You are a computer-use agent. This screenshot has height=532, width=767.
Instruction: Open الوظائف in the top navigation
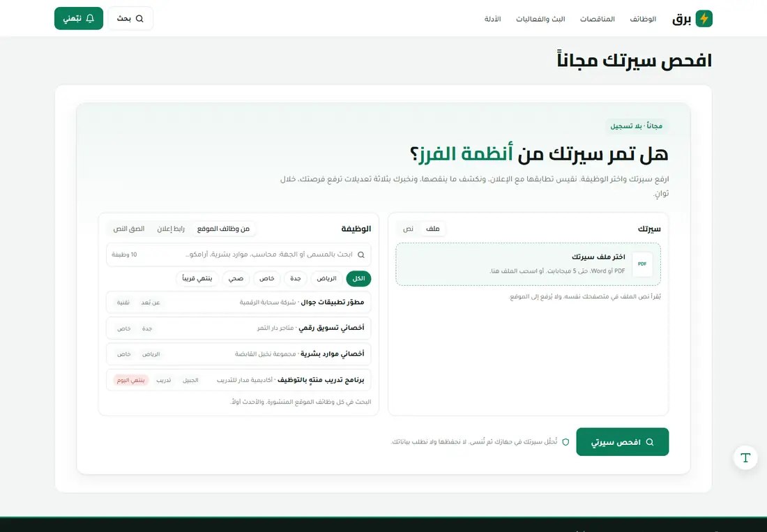pyautogui.click(x=643, y=19)
